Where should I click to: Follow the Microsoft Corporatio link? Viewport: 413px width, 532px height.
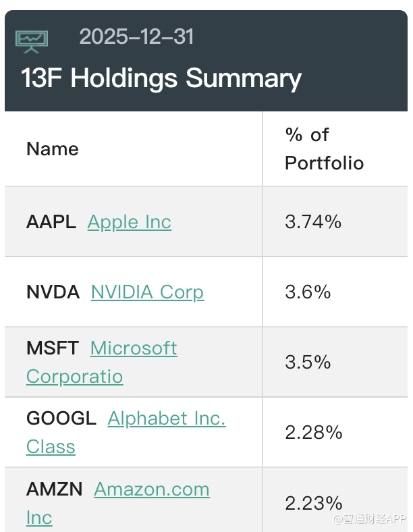pos(134,348)
